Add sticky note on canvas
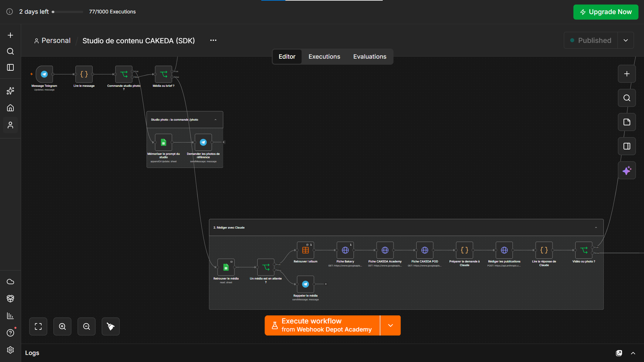This screenshot has height=362, width=644. tap(627, 122)
